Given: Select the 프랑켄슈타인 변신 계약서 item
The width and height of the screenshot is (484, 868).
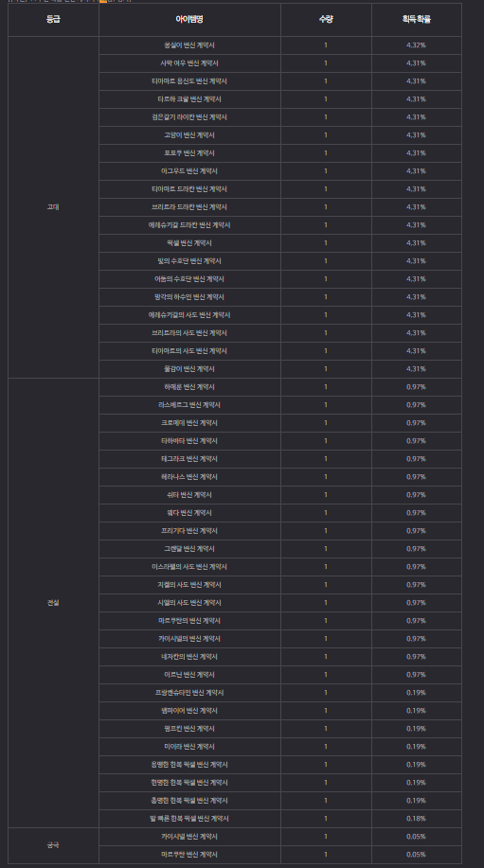Looking at the screenshot, I should (x=189, y=693).
